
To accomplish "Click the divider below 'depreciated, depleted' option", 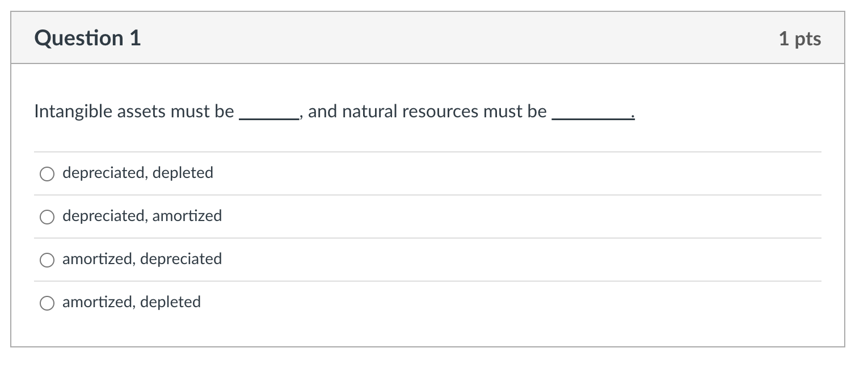I will [x=428, y=195].
